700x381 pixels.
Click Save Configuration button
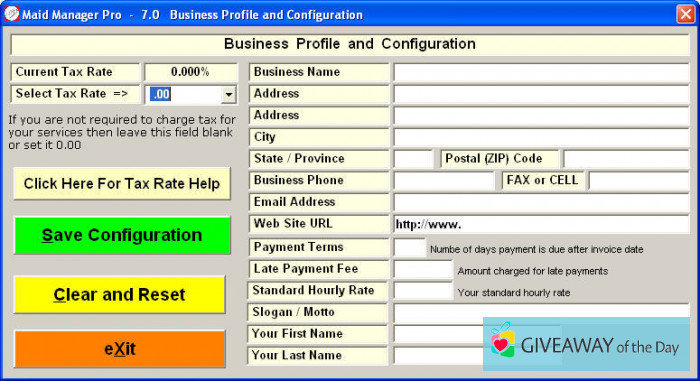coord(122,235)
